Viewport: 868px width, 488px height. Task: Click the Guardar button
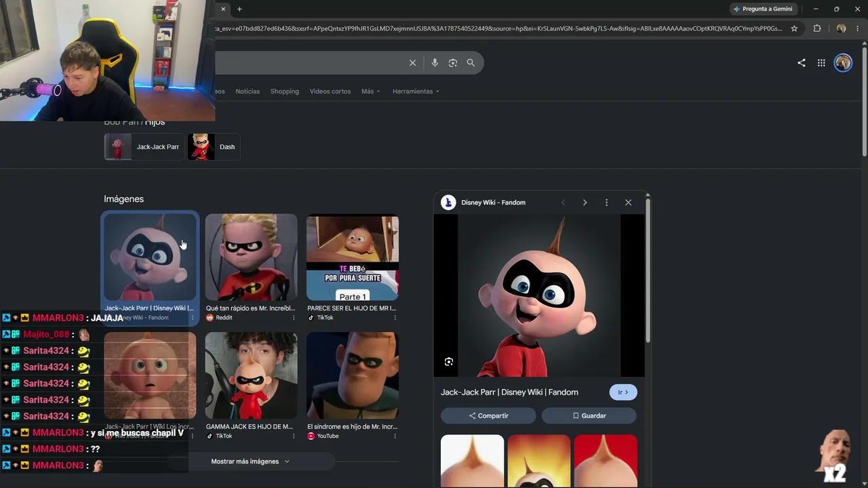coord(589,415)
